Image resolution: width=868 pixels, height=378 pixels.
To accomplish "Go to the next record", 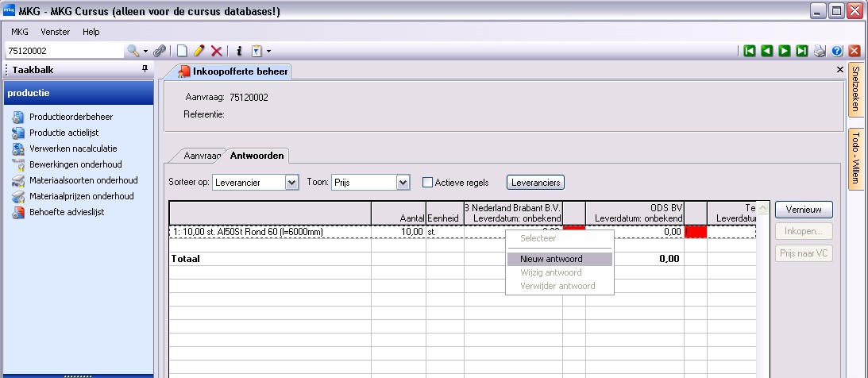I will click(x=784, y=51).
